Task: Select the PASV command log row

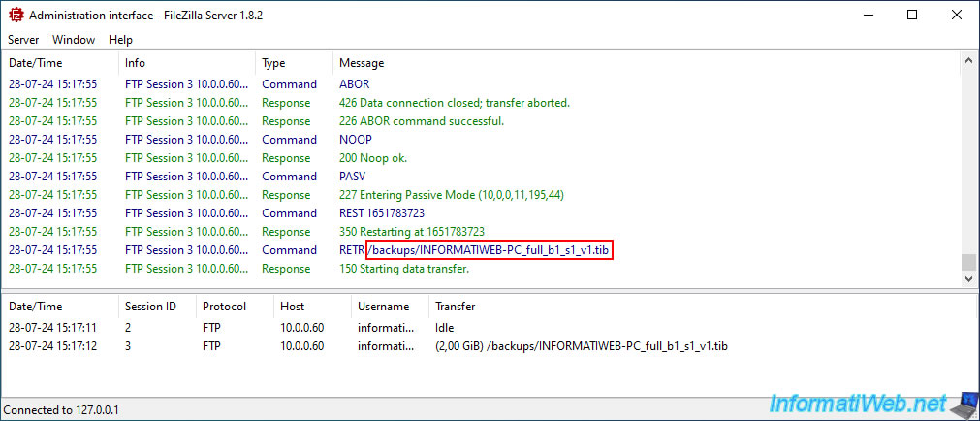Action: (483, 177)
